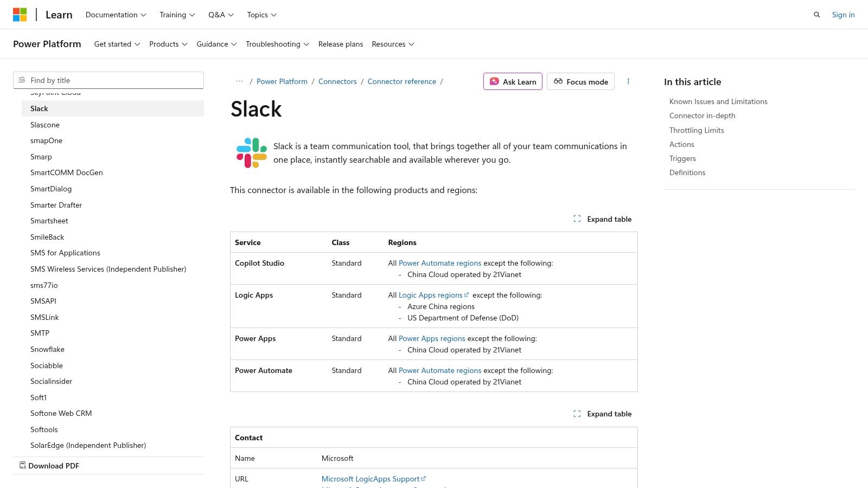Click the Slack logo image

pyautogui.click(x=252, y=153)
